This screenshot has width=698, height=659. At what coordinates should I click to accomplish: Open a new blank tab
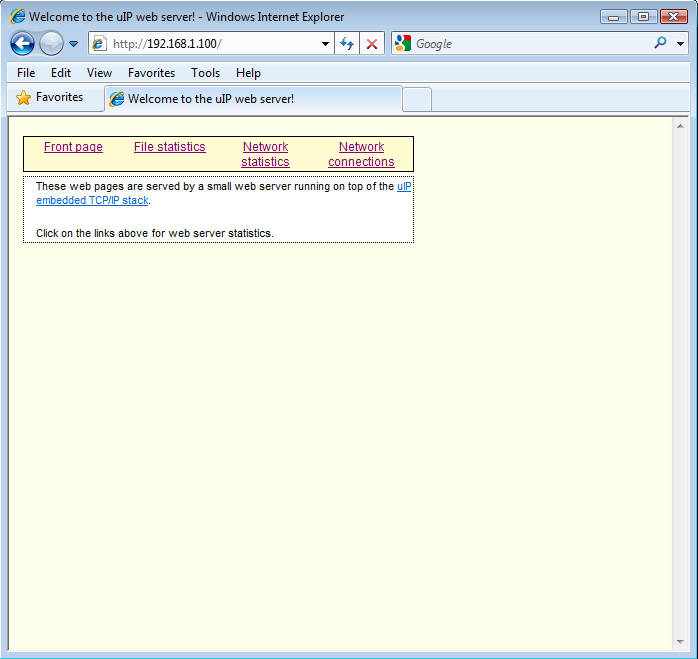click(x=417, y=99)
